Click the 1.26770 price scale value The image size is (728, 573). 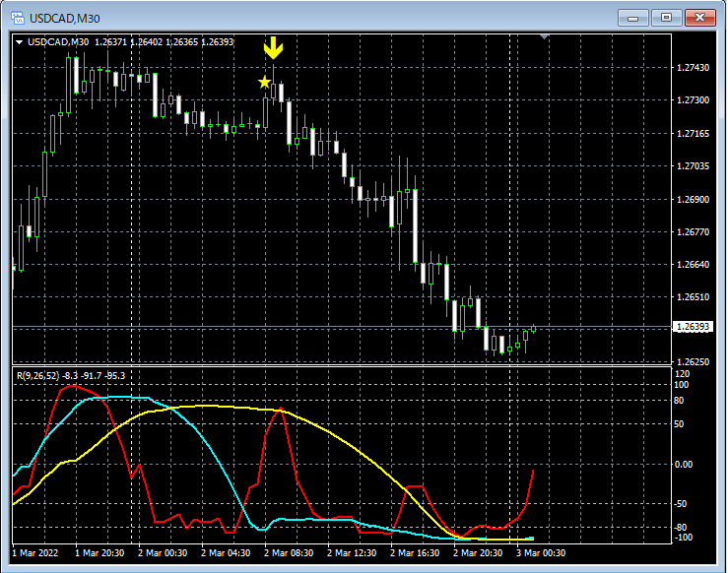[x=694, y=232]
